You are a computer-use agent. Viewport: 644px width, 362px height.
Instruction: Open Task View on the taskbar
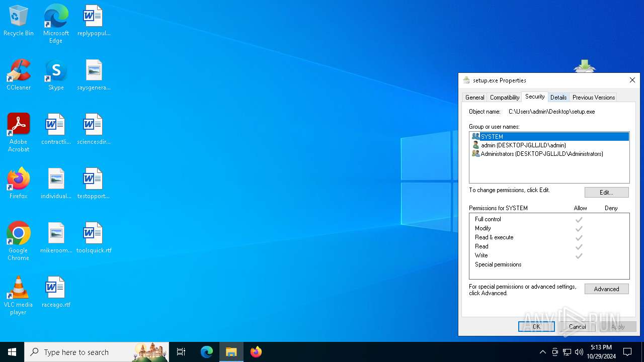click(181, 352)
